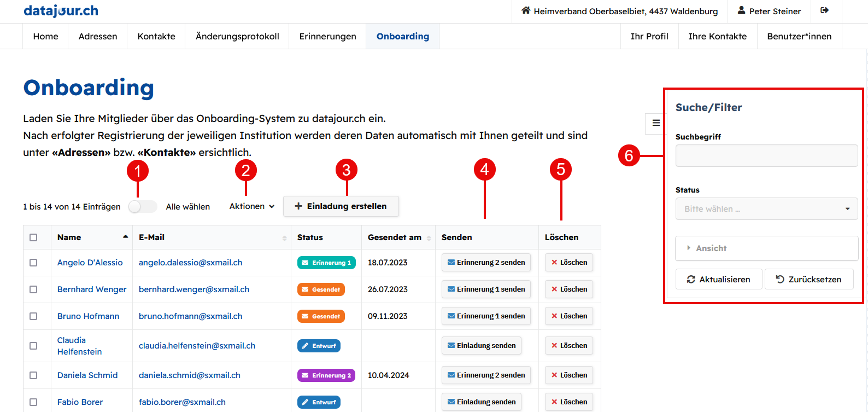
Task: Delete Claudia Helfenstein's entry via Löschen
Action: click(x=569, y=346)
